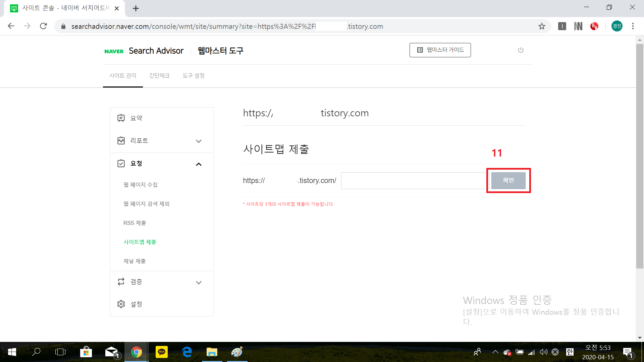Select RSS 제출 in sidebar
This screenshot has height=362, width=644.
click(135, 223)
